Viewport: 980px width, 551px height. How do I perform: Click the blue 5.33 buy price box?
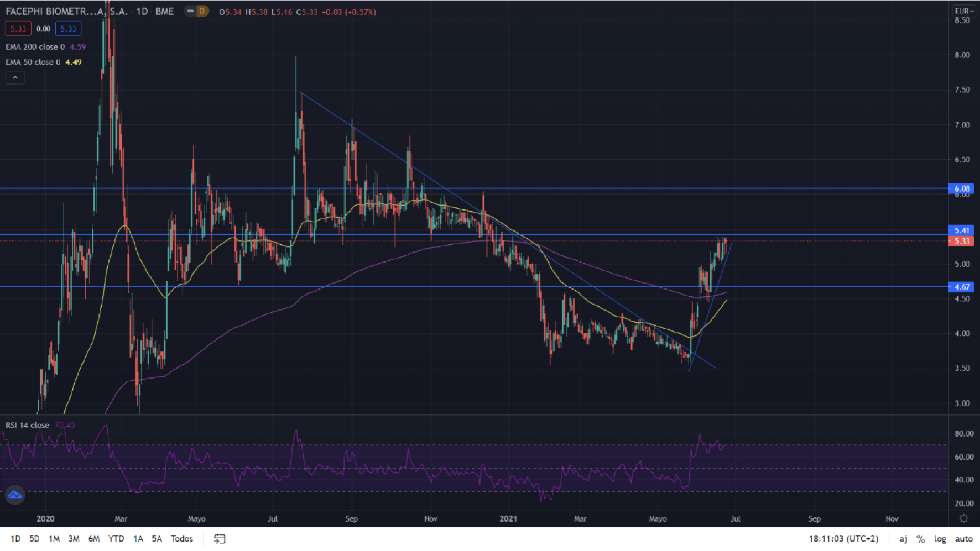click(68, 29)
